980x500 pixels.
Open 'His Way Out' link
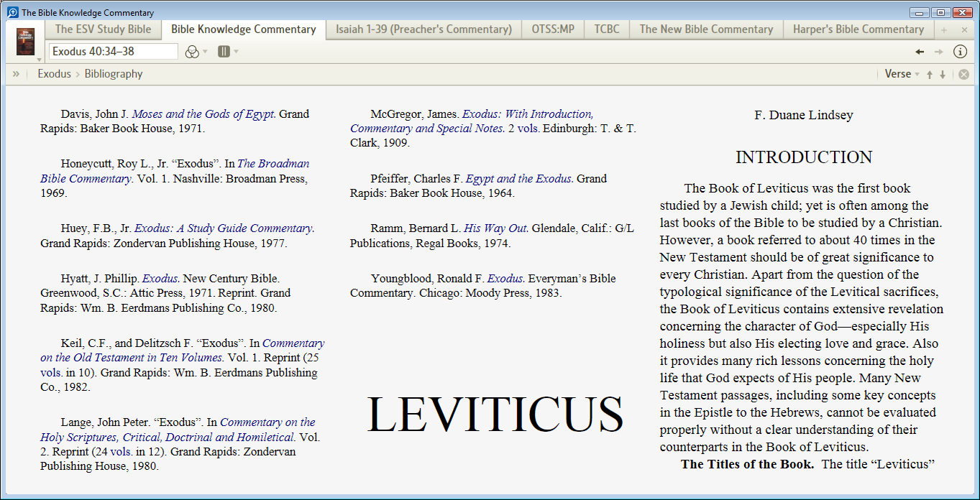tap(495, 228)
